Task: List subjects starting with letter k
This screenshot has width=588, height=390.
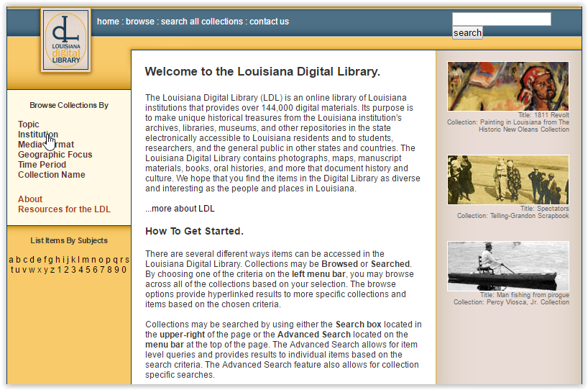Action: pos(73,260)
